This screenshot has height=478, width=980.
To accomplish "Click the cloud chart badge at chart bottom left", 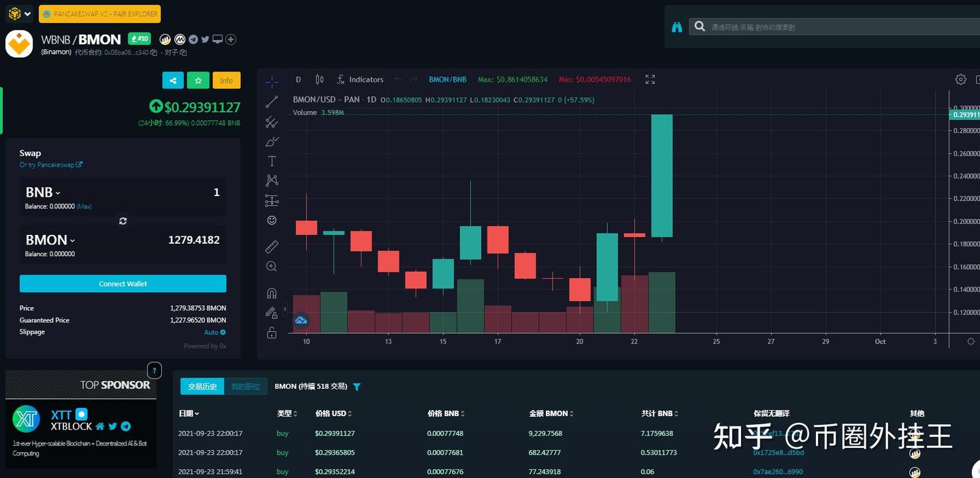I will 301,320.
